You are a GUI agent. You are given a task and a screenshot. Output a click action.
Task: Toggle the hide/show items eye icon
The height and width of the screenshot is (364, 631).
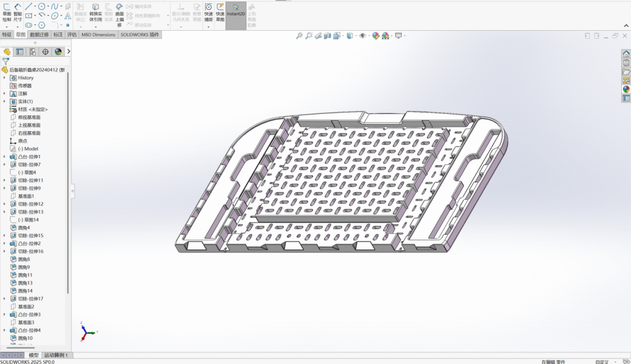click(362, 36)
